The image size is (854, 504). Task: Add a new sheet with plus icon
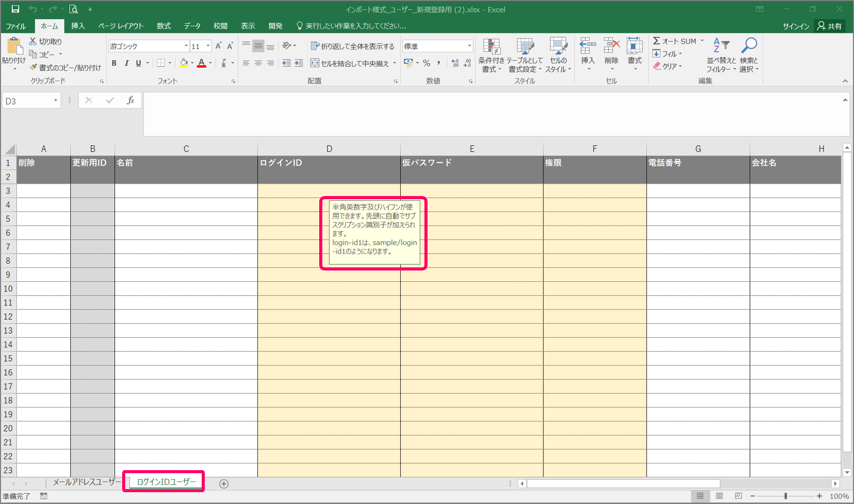click(224, 483)
